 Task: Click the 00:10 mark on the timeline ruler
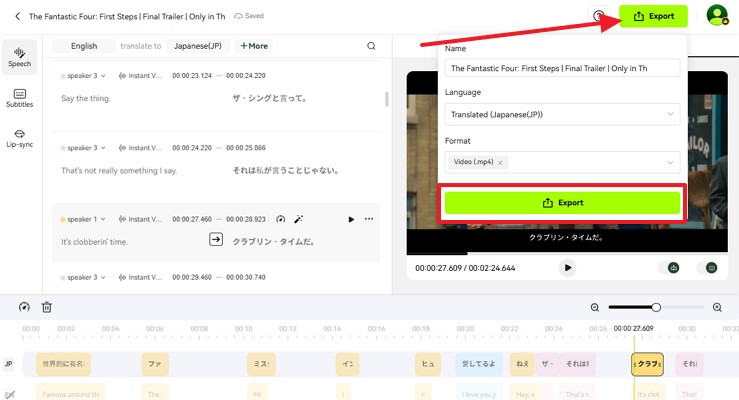pyautogui.click(x=243, y=329)
